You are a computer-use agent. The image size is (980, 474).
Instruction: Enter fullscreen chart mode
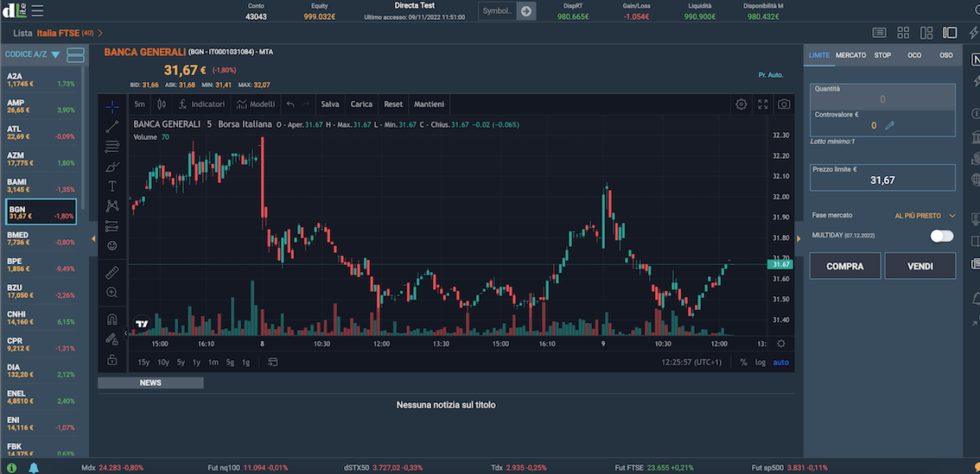pos(762,104)
